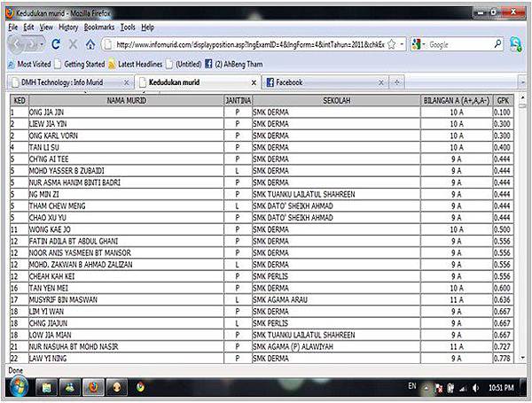
Task: Close the Facebook tab
Action: pos(381,82)
